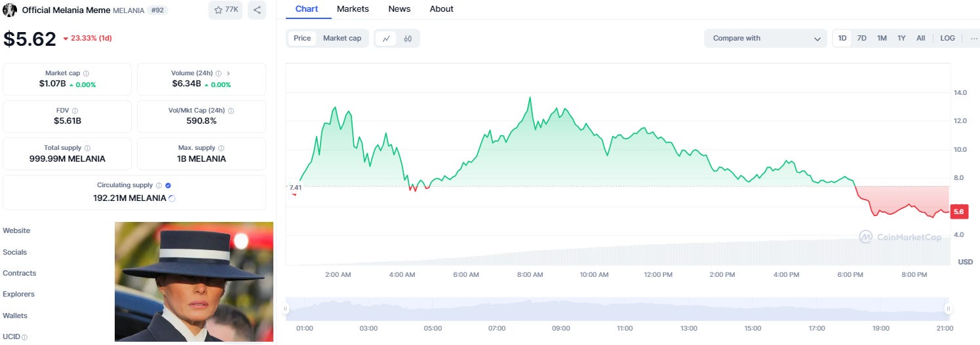Click the info icon beside FDV
The image size is (980, 345).
(x=75, y=111)
